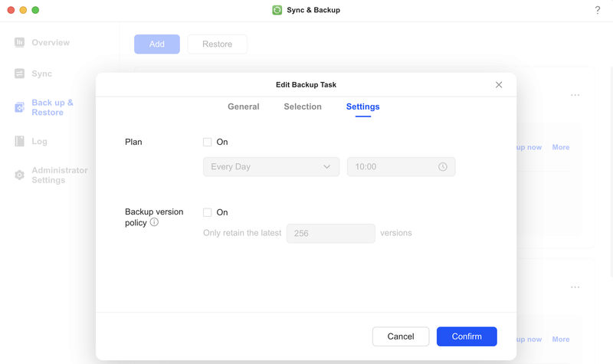
Task: Click the Sync sidebar icon
Action: [20, 74]
